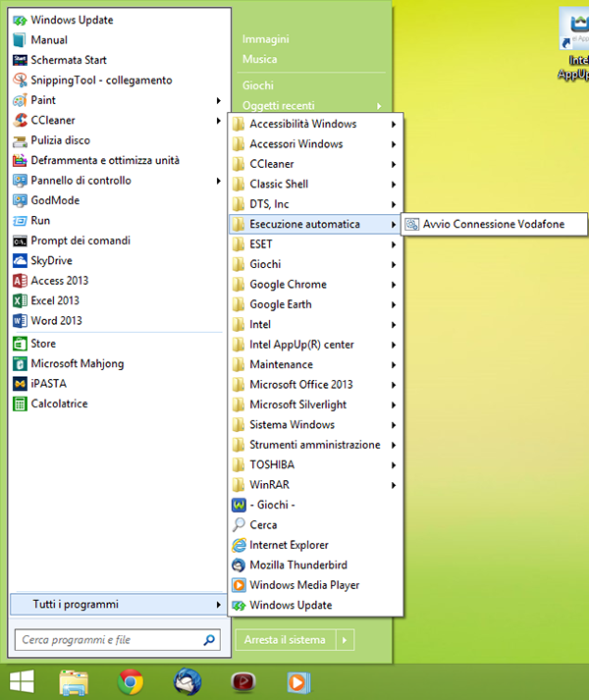
Task: Click the Cerca programmi e file box
Action: click(108, 640)
